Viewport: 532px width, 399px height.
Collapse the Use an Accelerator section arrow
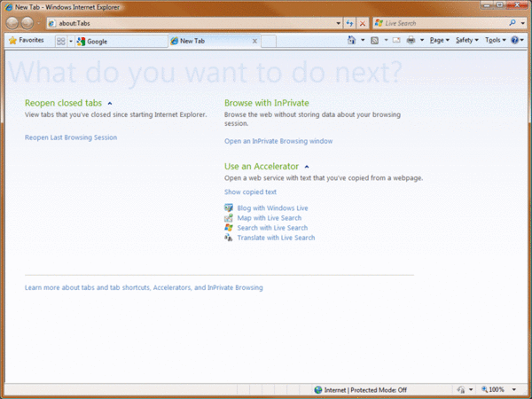coord(307,167)
